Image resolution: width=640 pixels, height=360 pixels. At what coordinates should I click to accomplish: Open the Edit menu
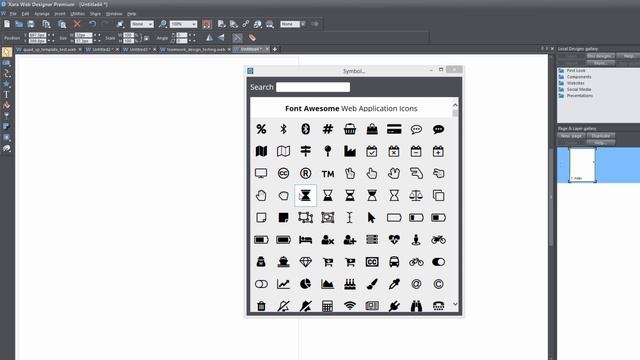tap(25, 13)
